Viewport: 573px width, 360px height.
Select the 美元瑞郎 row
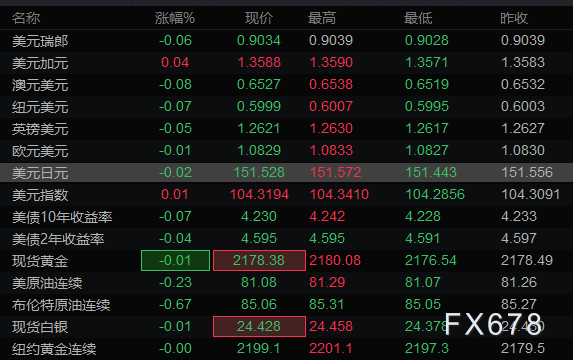[x=286, y=41]
